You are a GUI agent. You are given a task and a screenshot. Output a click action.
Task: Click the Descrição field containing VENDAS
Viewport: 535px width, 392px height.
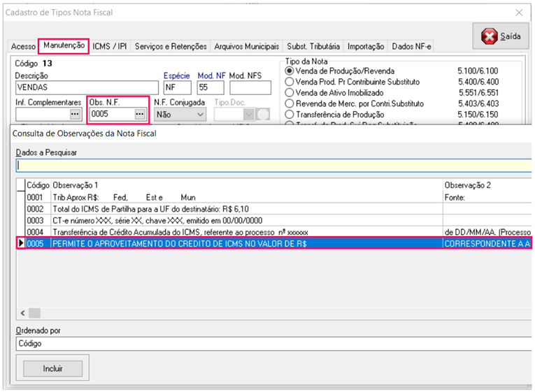tap(87, 88)
